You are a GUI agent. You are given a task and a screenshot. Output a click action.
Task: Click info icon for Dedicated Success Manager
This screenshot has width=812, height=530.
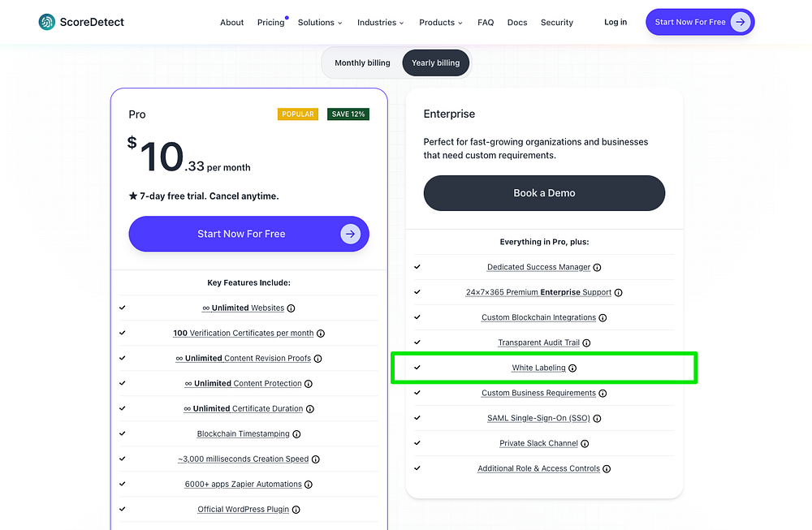click(x=597, y=268)
